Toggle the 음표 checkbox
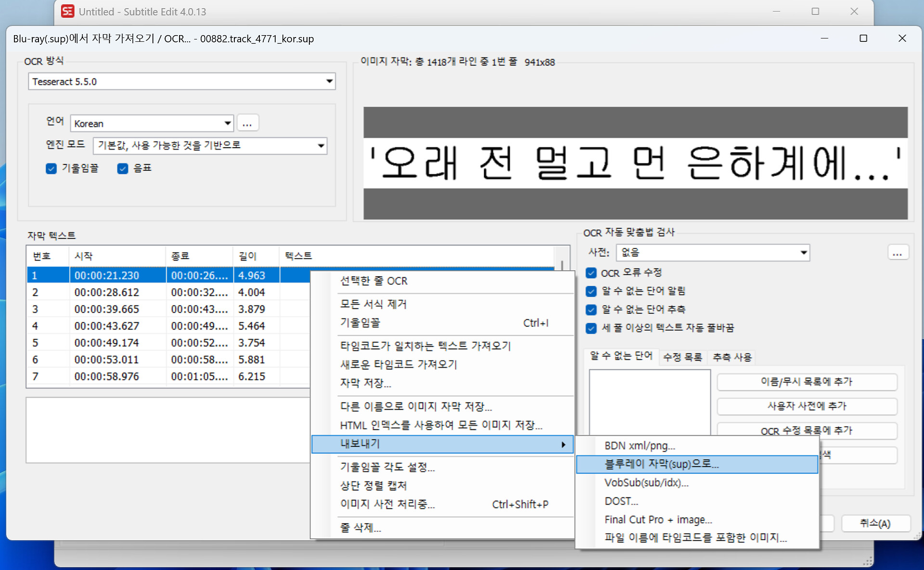The width and height of the screenshot is (924, 570). (123, 168)
